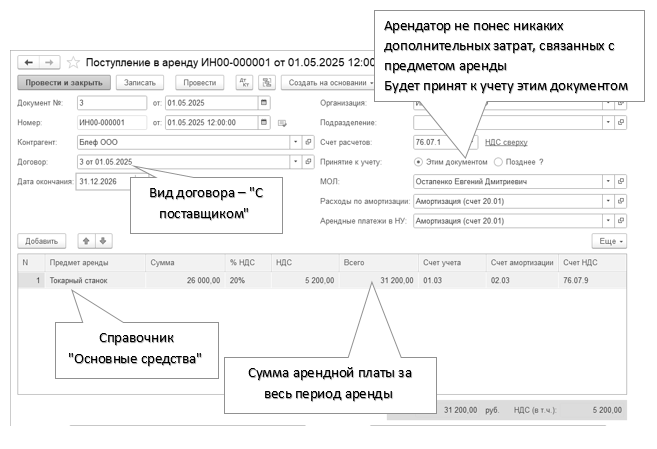This screenshot has height=449, width=657.
Task: Click the icon next to Номер date field
Action: (x=282, y=123)
